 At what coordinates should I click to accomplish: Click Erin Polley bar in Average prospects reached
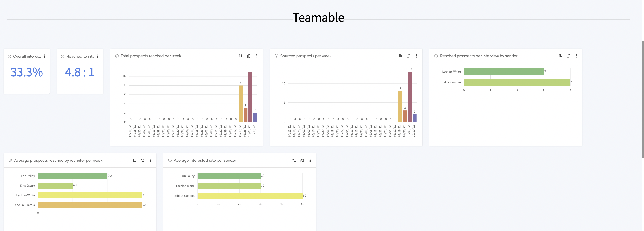[x=72, y=176]
